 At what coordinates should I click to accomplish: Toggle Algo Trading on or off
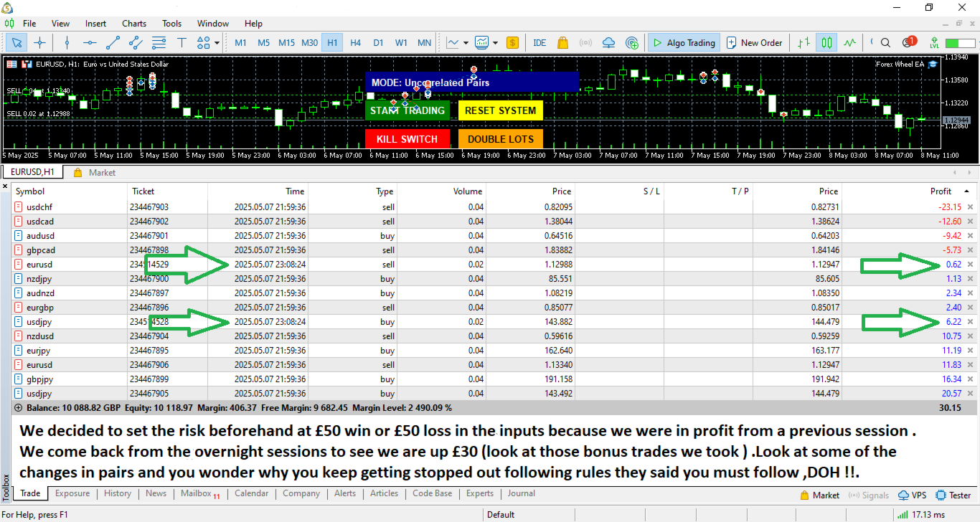tap(683, 42)
